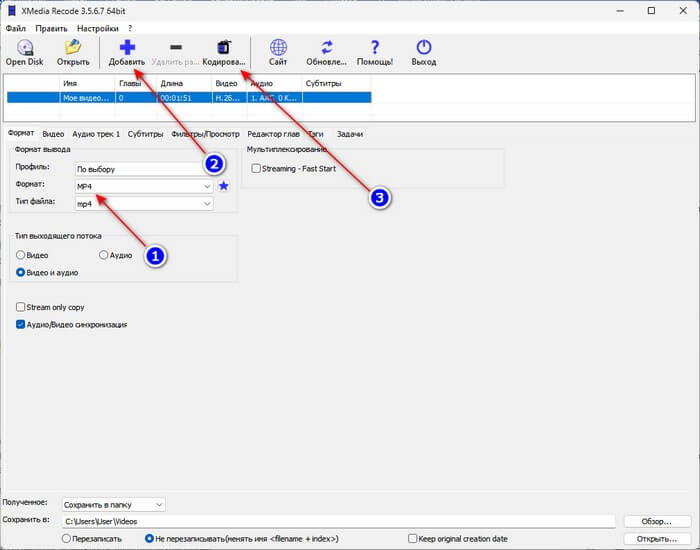The image size is (700, 550).
Task: Select the Аудио radio button
Action: pyautogui.click(x=104, y=255)
